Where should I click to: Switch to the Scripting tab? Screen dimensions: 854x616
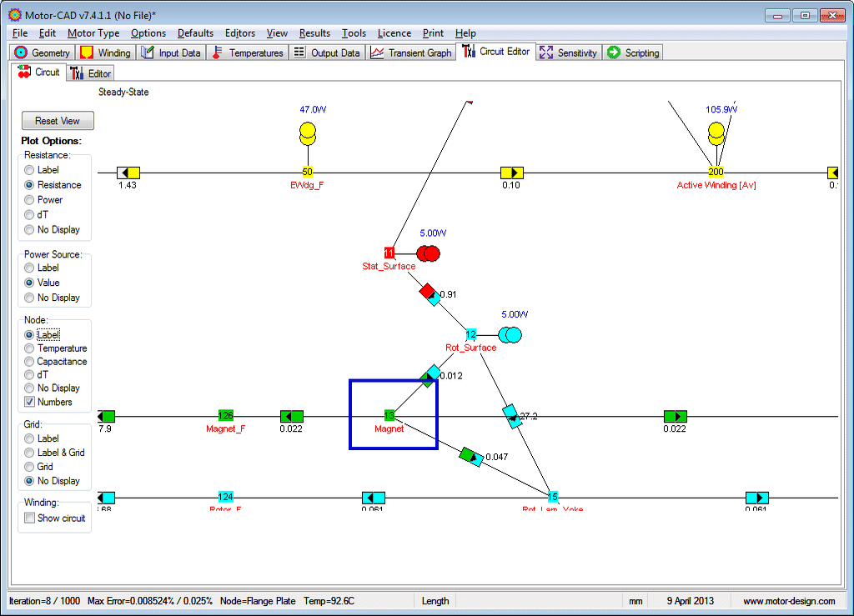tap(634, 53)
